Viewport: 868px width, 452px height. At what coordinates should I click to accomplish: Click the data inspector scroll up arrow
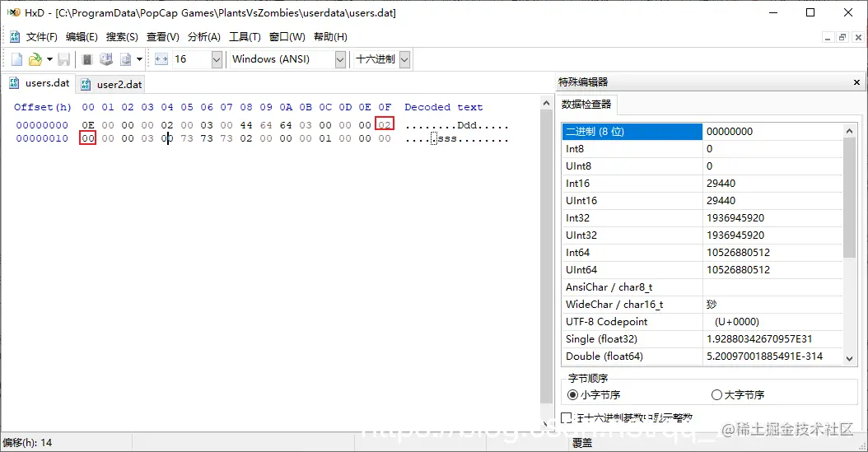pos(850,131)
